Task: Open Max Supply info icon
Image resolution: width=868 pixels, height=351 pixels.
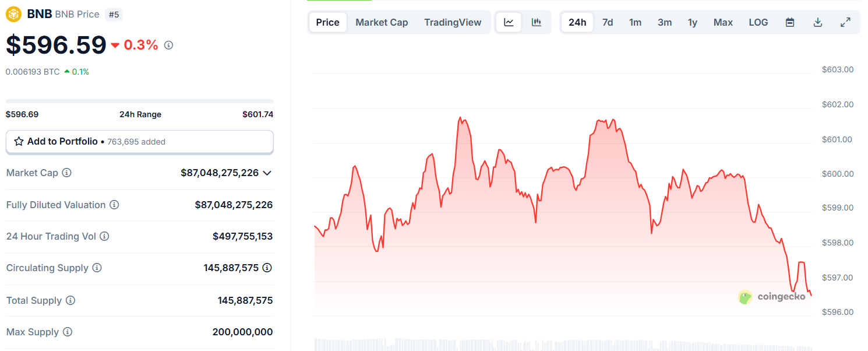Action: point(67,332)
